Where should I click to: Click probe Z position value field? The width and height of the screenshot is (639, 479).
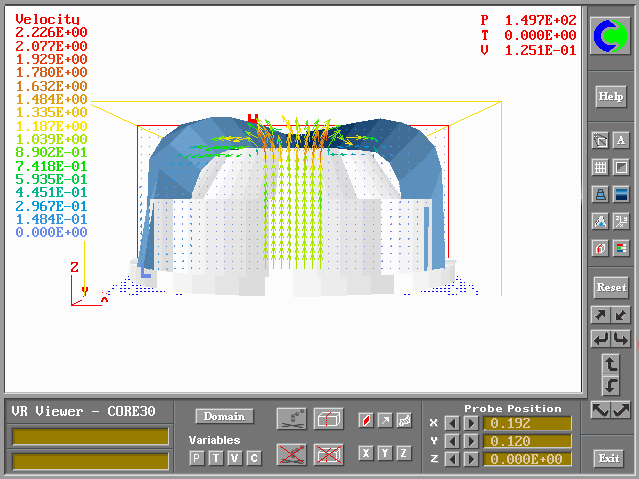tap(527, 459)
